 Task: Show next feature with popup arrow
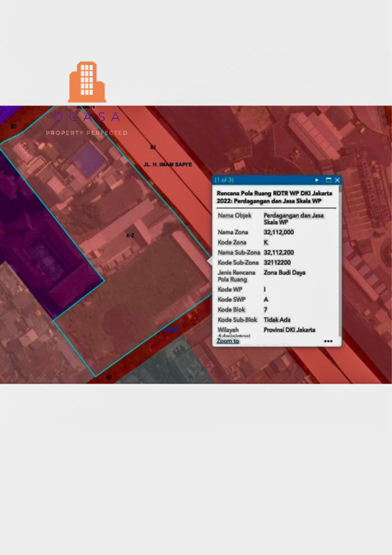coord(317,180)
